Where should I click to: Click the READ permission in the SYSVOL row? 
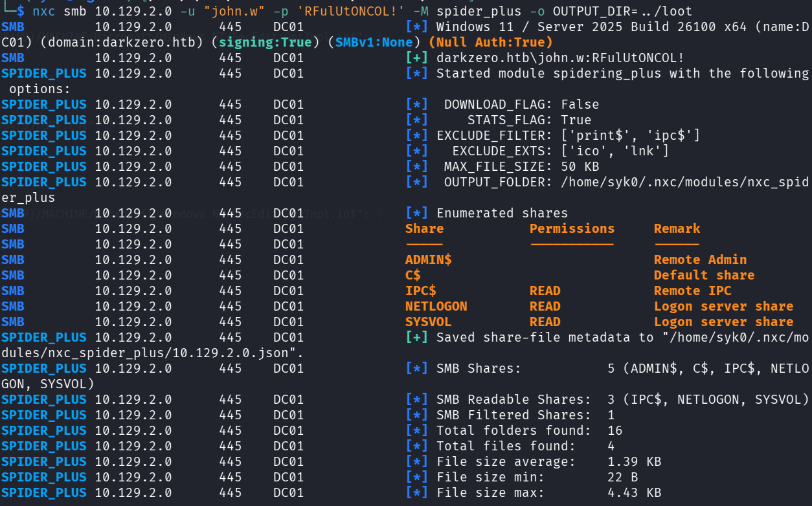545,322
